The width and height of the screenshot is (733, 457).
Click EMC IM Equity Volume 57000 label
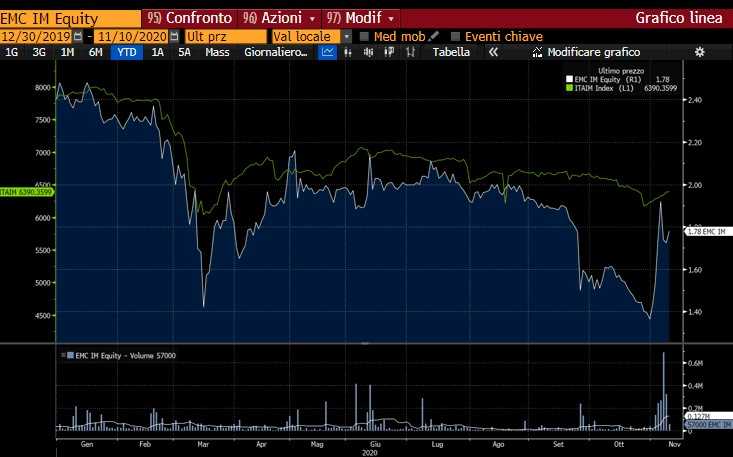125,356
